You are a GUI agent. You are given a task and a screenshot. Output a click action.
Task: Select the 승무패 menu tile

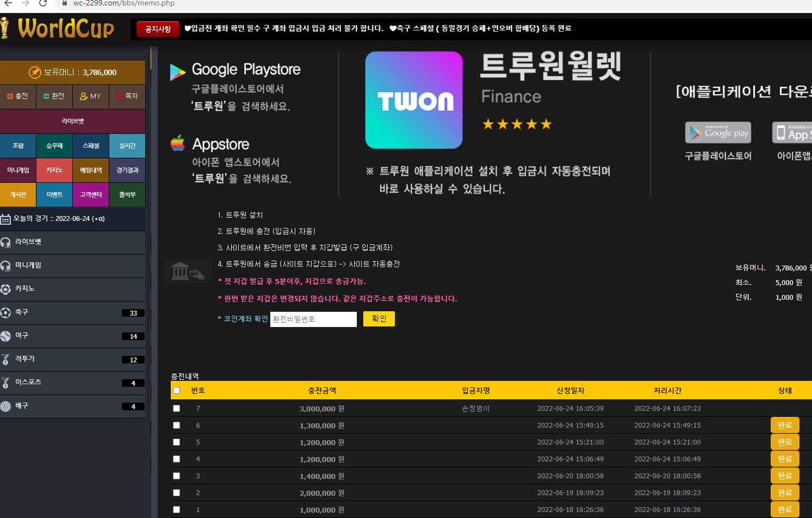[54, 146]
